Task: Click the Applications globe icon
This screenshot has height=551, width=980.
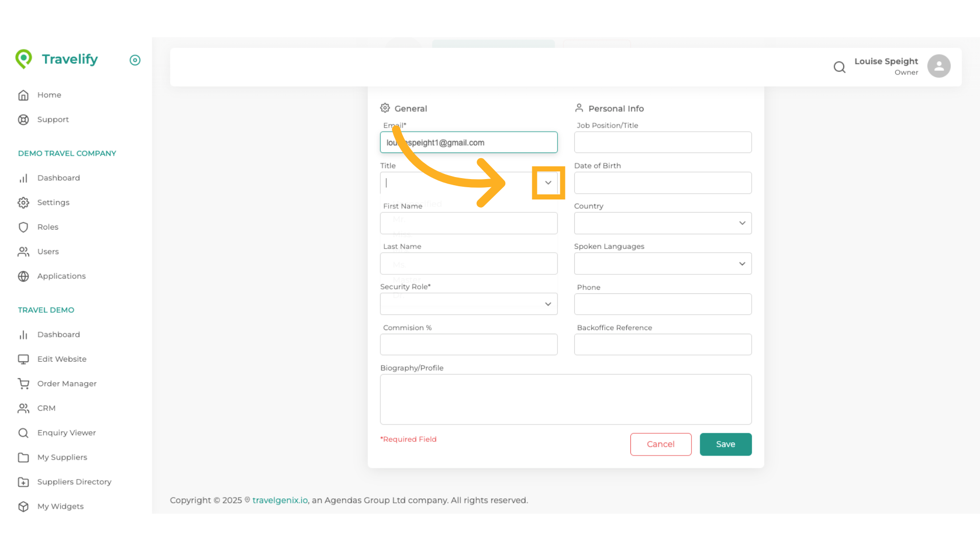Action: [23, 276]
